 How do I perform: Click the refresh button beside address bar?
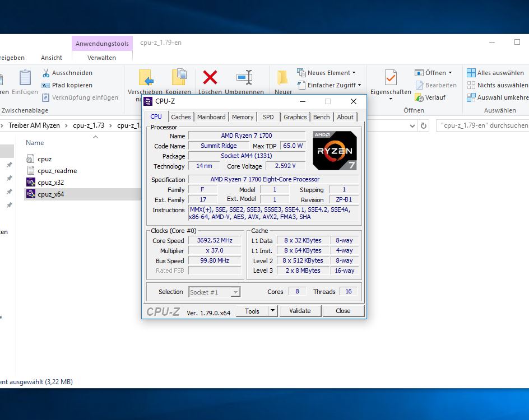(x=424, y=126)
